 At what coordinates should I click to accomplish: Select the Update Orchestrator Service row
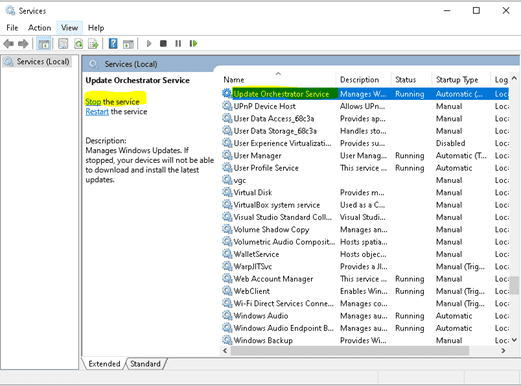pos(365,94)
